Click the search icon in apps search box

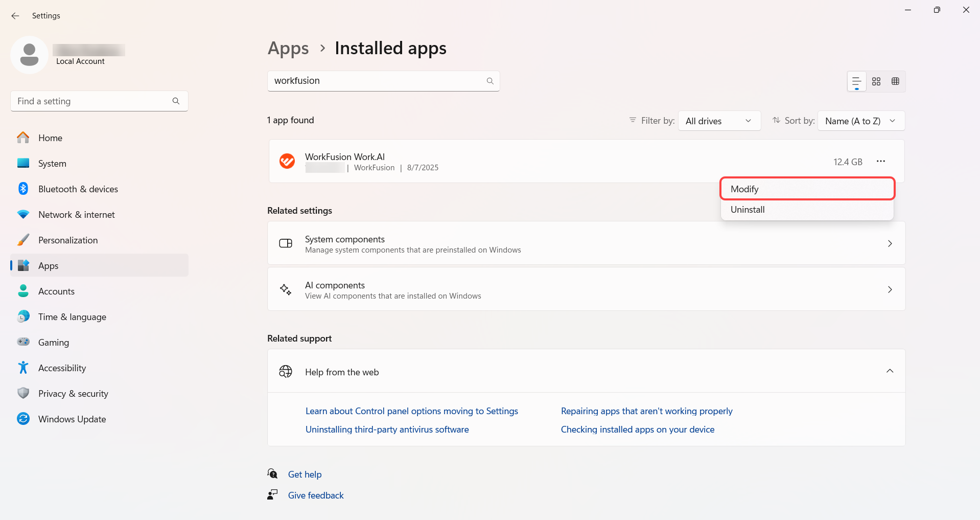coord(490,81)
